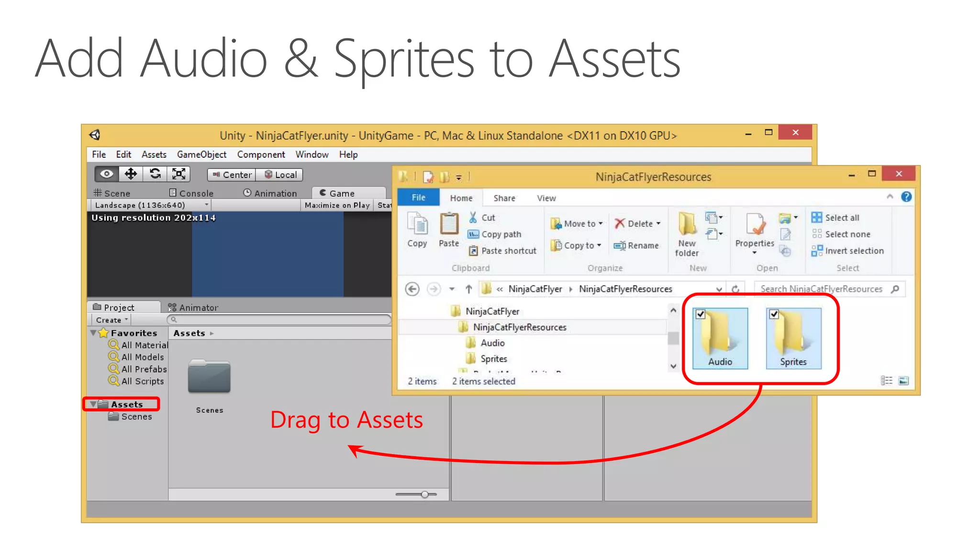Select the Unity rotate tool
Image resolution: width=980 pixels, height=551 pixels.
155,174
